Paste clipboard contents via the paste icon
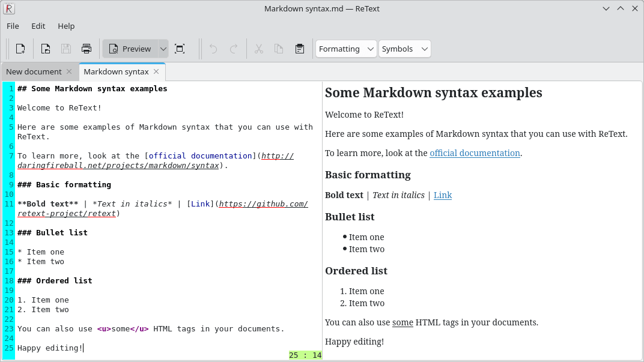 300,49
